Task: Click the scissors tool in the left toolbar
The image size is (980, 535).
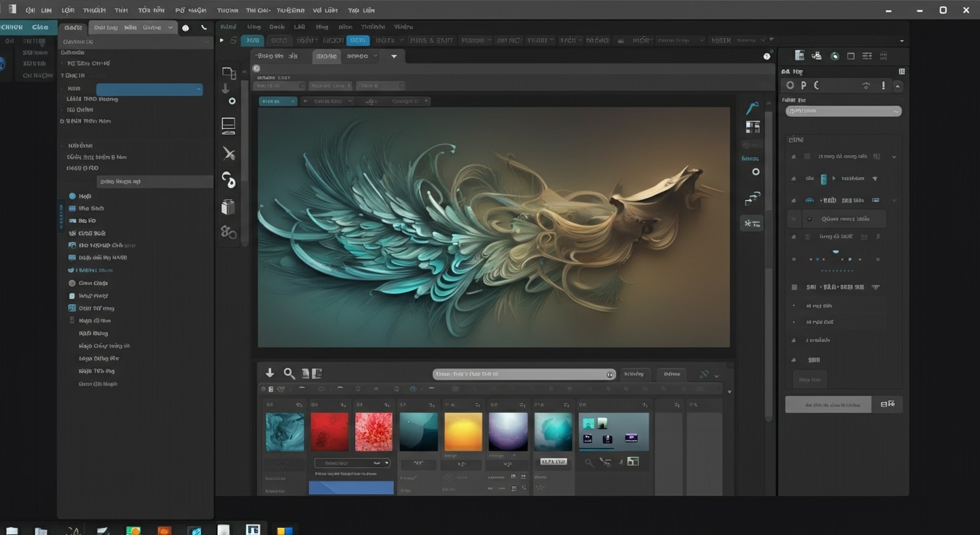Action: pyautogui.click(x=229, y=153)
